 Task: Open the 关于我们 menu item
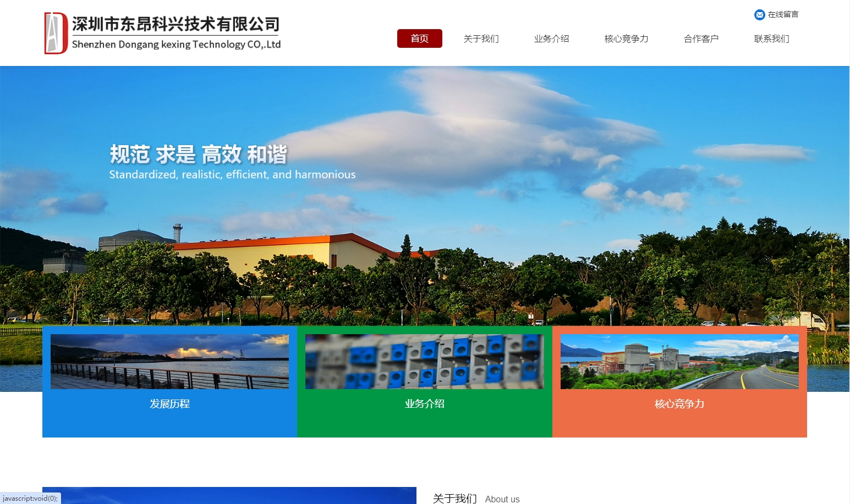click(x=481, y=38)
